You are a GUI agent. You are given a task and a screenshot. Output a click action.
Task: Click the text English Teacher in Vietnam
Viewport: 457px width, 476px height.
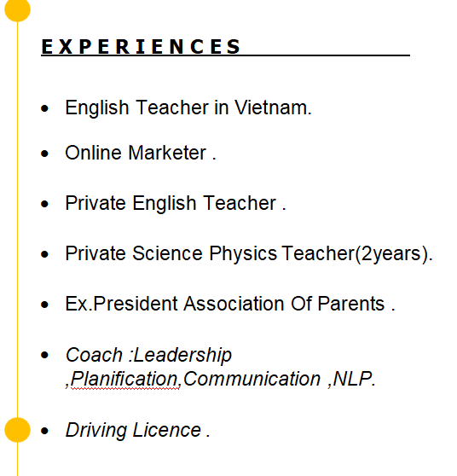(188, 107)
